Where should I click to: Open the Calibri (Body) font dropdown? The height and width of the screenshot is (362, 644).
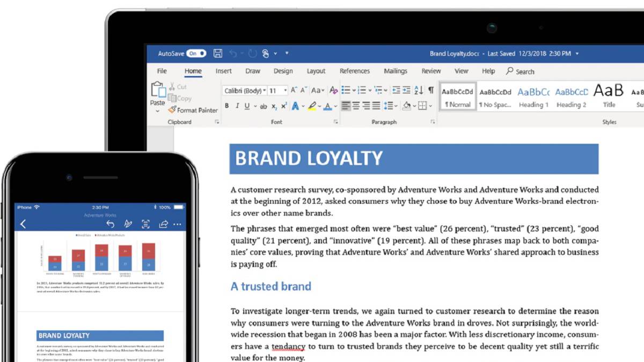[245, 91]
